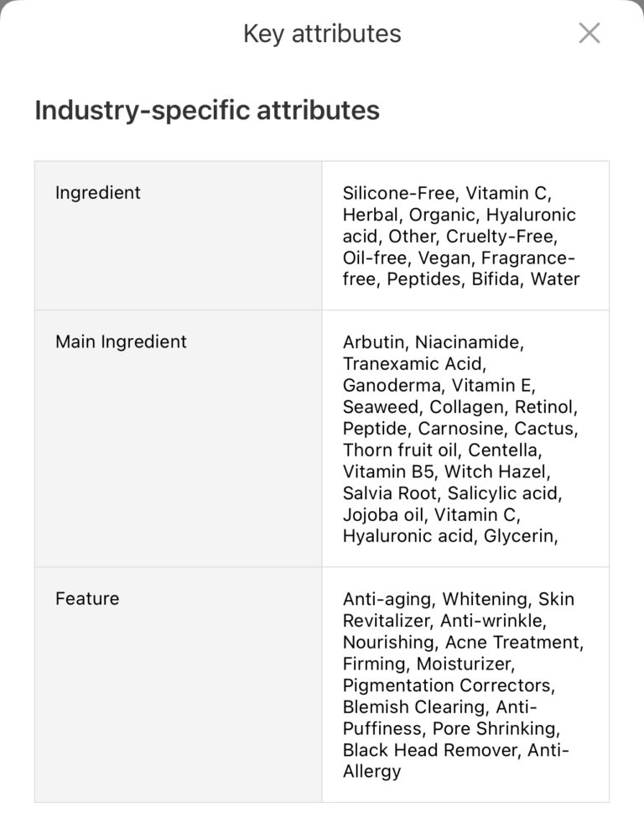Image resolution: width=644 pixels, height=839 pixels.
Task: Select Anti-aging in the Feature values
Action: [388, 599]
